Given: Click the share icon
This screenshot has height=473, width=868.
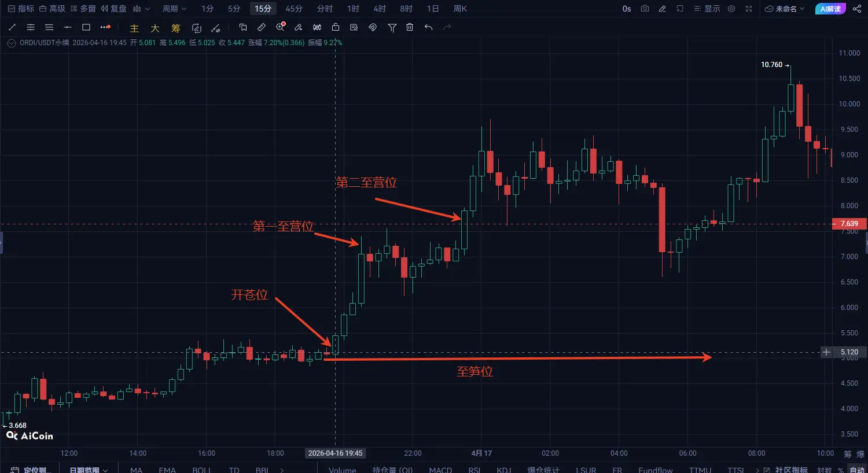Looking at the screenshot, I should point(857,9).
